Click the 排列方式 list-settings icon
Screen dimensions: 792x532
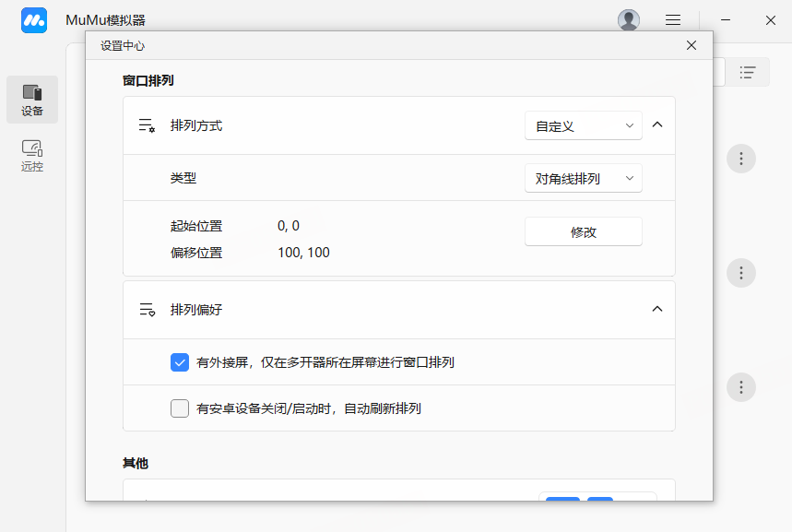[147, 125]
